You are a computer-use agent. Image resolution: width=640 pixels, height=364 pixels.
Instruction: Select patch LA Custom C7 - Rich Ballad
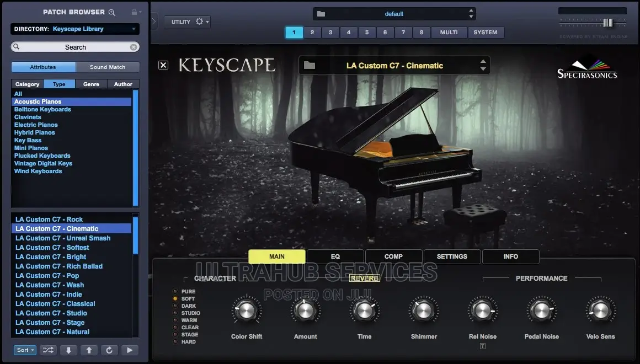point(59,266)
